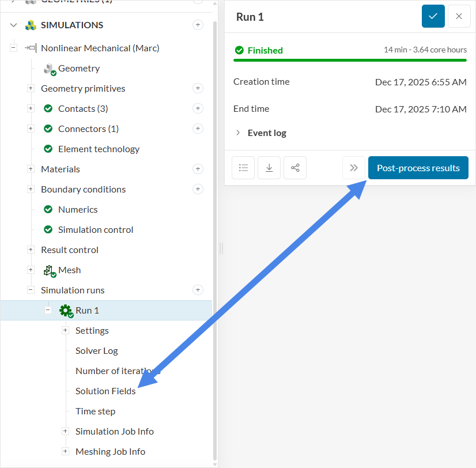
Task: Add a new material with plus icon
Action: [198, 169]
